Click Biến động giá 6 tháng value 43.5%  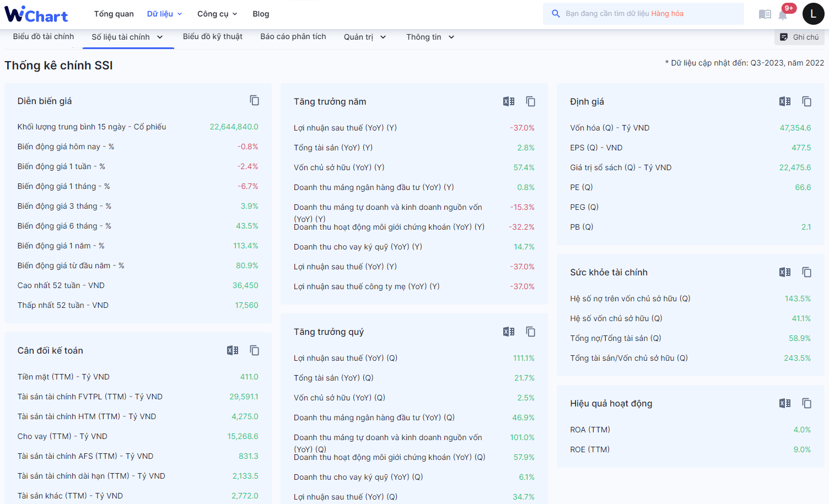pos(247,226)
